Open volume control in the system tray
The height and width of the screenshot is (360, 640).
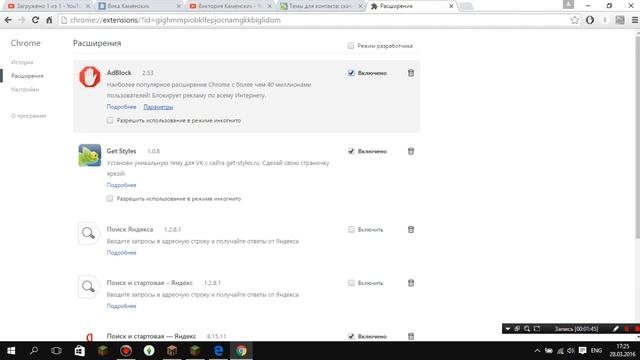pos(571,351)
